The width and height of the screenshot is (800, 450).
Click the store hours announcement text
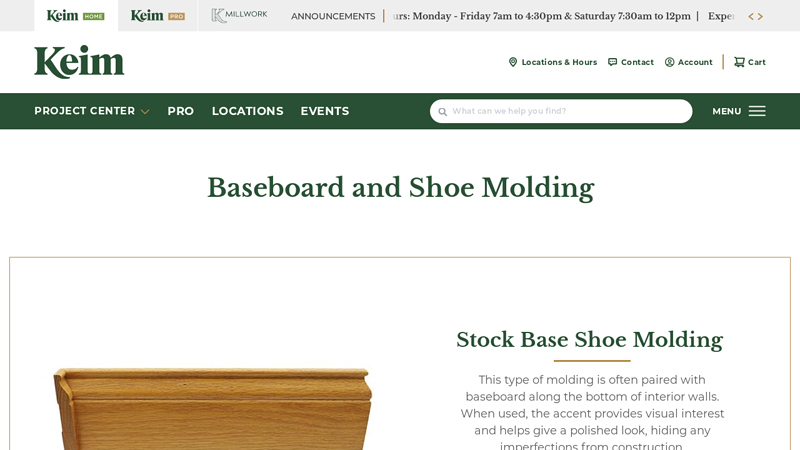542,16
